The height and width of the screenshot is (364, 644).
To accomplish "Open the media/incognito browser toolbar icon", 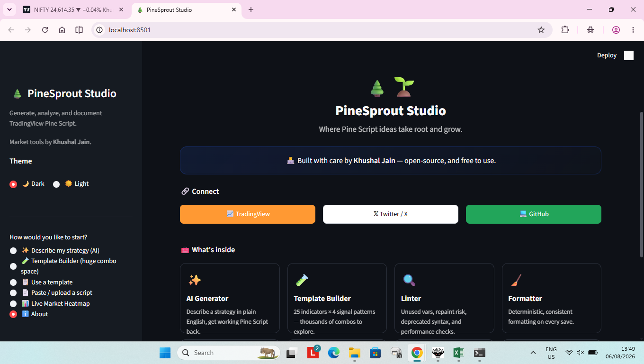I will tap(590, 30).
